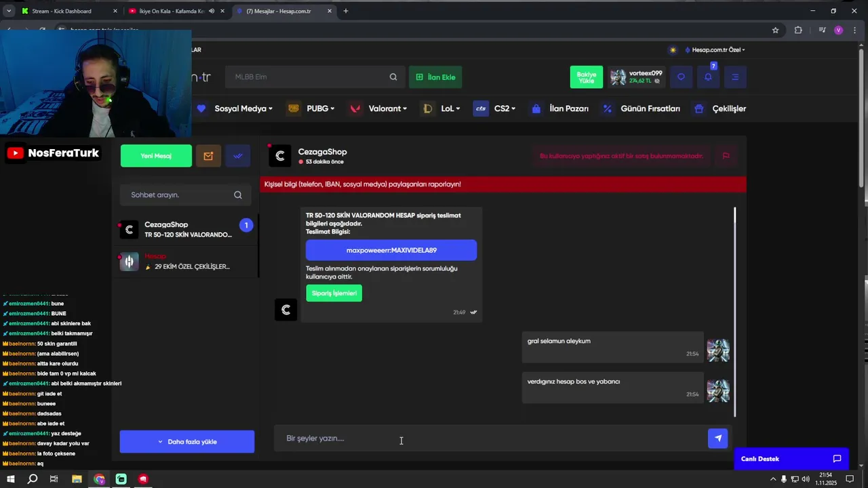Viewport: 868px width, 488px height.
Task: Click the Günün Fırsatları percent icon
Action: coord(607,108)
